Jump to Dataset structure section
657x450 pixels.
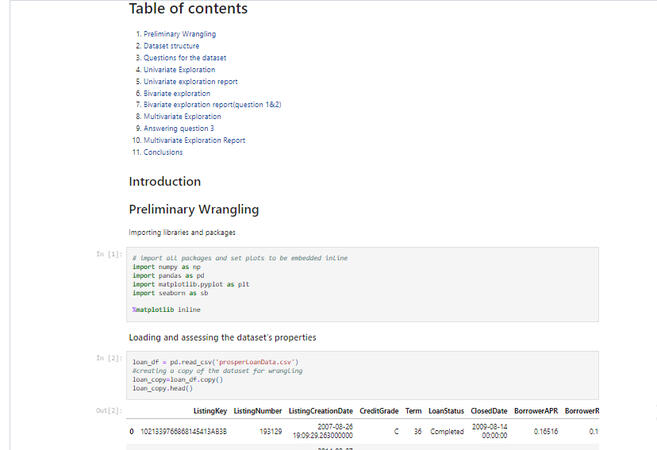point(171,46)
